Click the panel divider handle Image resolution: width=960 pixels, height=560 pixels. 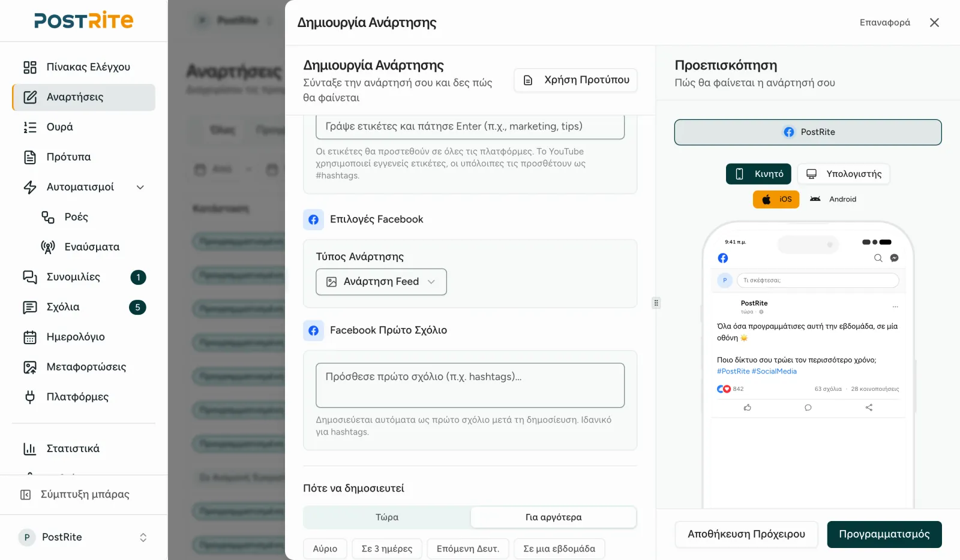pyautogui.click(x=656, y=303)
